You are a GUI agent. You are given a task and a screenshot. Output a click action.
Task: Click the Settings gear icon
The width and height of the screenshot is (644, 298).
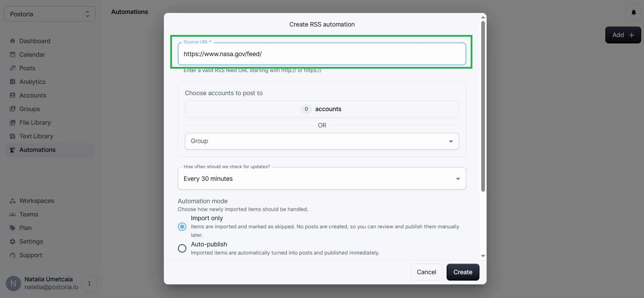coord(13,241)
